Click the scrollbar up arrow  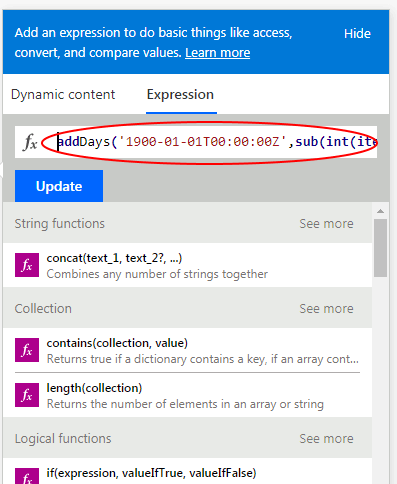click(380, 211)
